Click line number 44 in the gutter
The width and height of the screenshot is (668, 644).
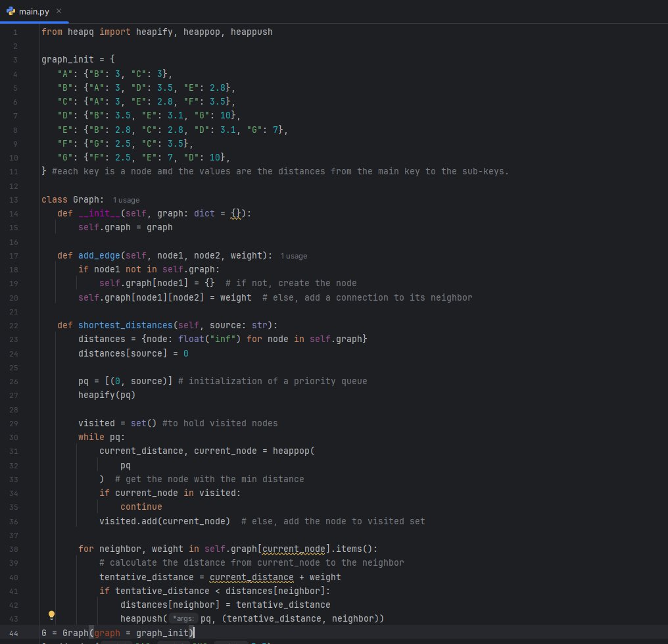point(14,633)
